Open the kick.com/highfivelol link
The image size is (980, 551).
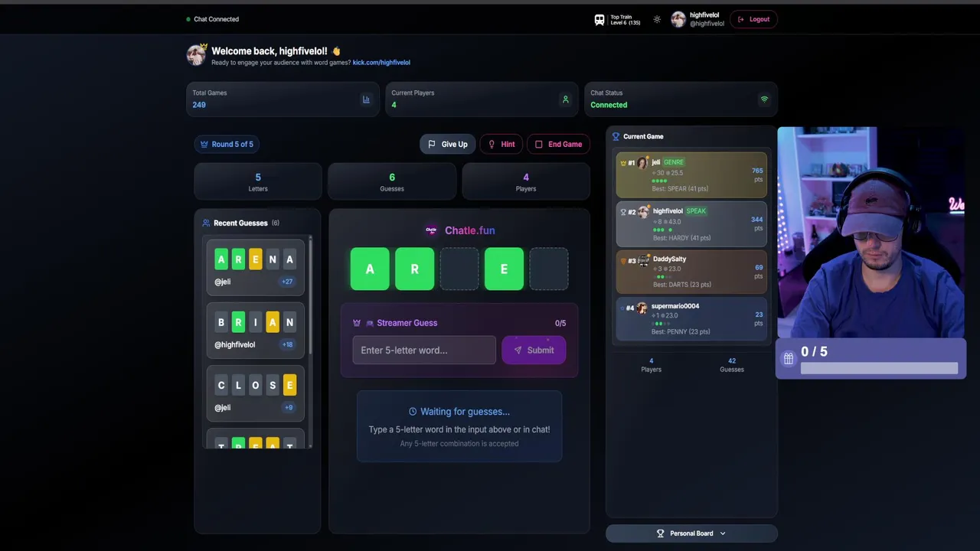pyautogui.click(x=381, y=63)
